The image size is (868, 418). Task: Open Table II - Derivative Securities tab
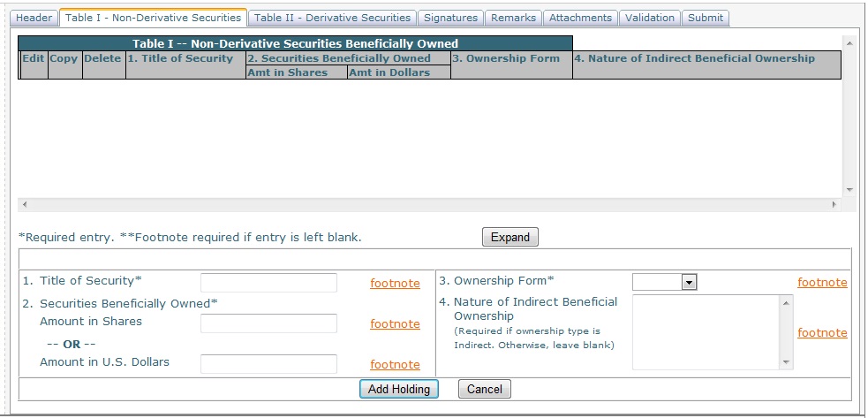coord(332,18)
